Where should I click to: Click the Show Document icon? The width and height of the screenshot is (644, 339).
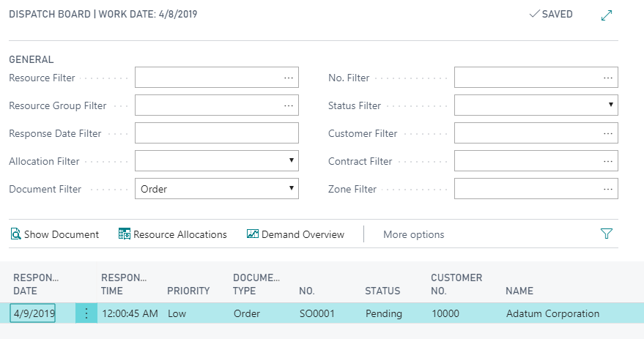pos(15,234)
